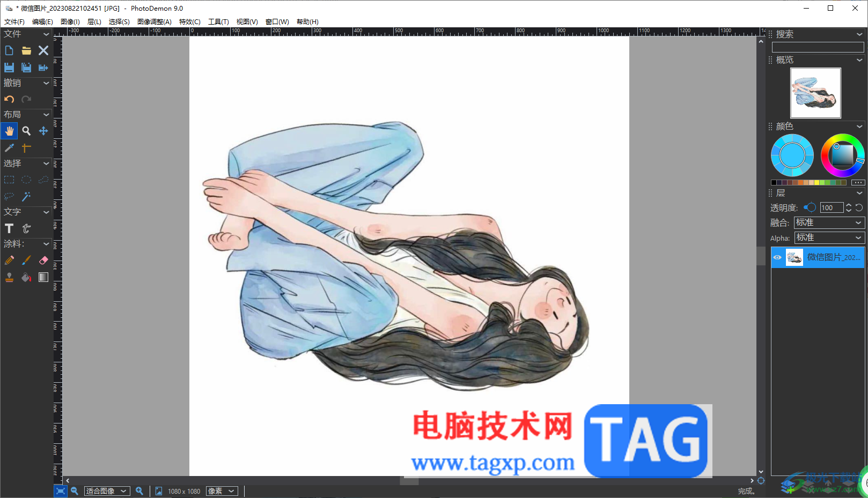Open the 图像调整(A) menu
Image resolution: width=868 pixels, height=498 pixels.
coord(155,22)
